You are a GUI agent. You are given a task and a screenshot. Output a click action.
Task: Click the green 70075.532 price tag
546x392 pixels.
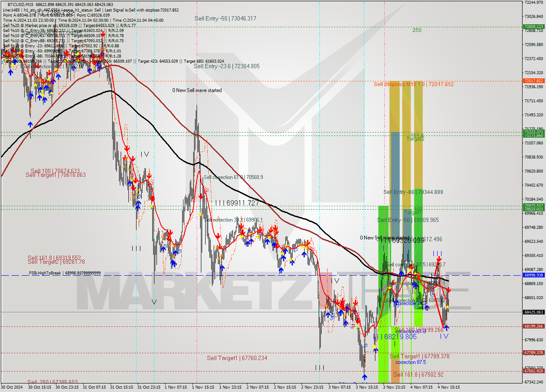533,205
